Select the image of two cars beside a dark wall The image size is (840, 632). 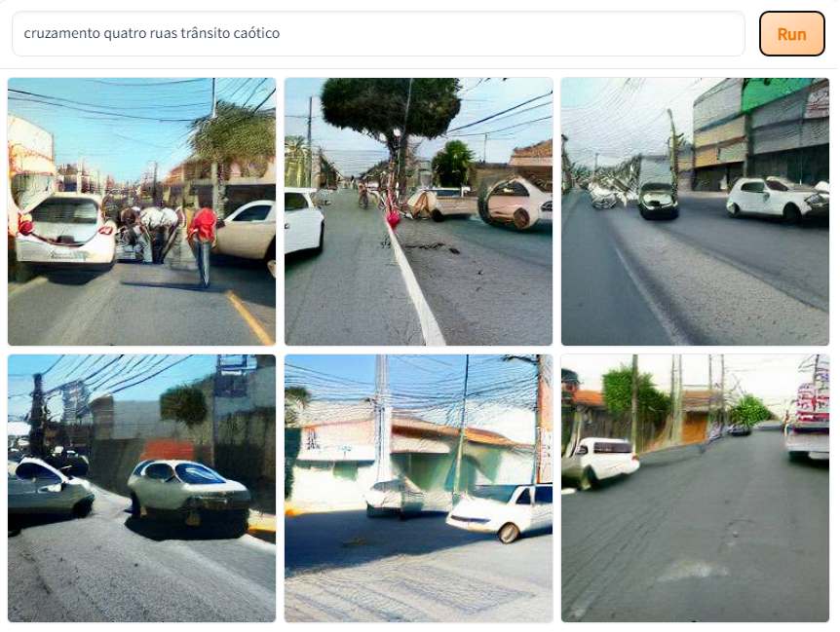[x=142, y=488]
